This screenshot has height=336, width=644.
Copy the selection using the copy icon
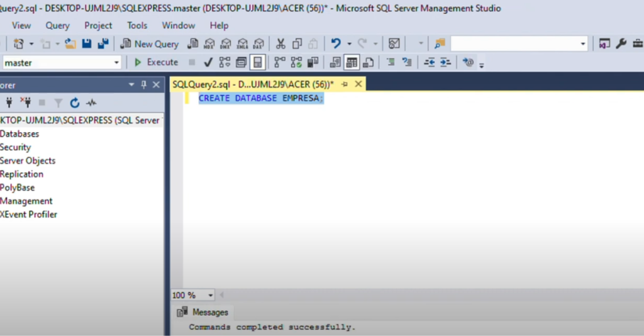pos(297,43)
